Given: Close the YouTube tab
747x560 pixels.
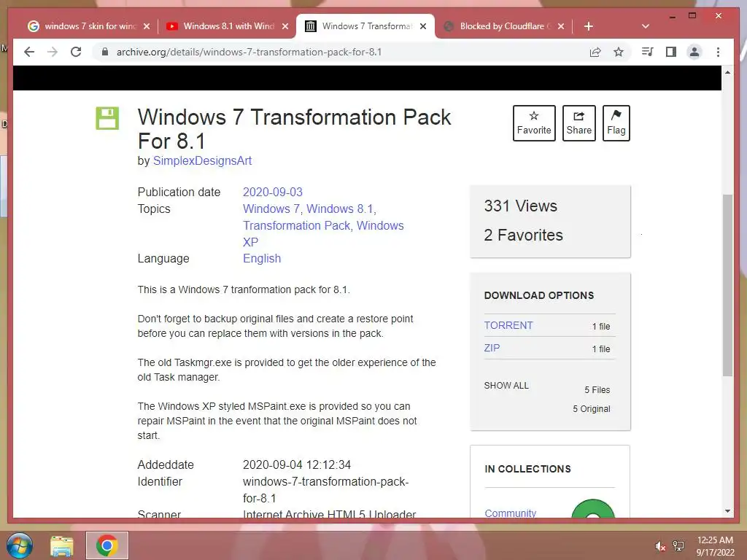Looking at the screenshot, I should [x=285, y=26].
